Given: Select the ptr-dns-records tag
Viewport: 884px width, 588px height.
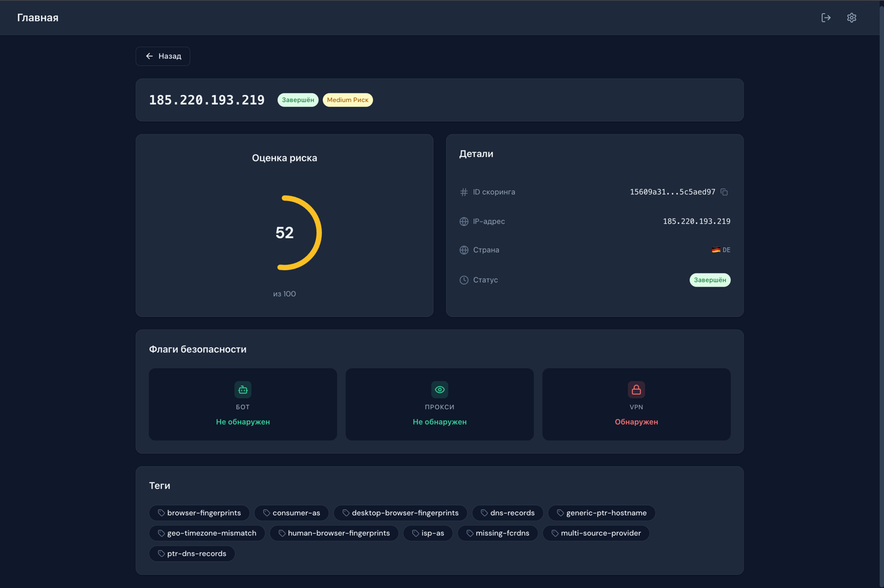Looking at the screenshot, I should (x=192, y=554).
